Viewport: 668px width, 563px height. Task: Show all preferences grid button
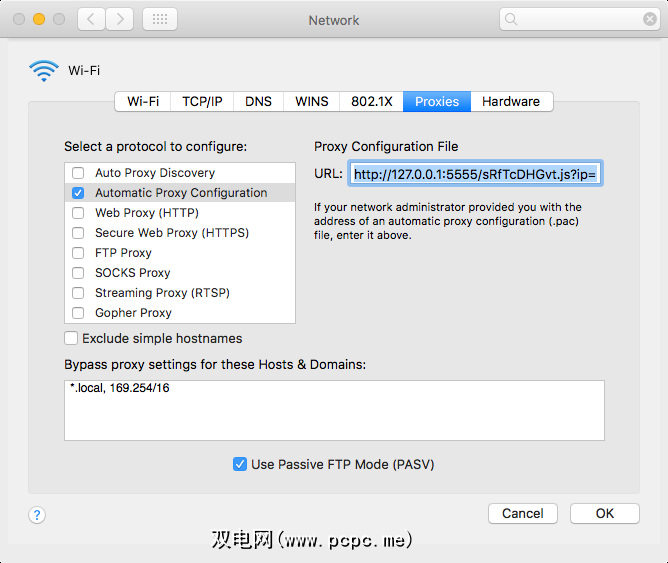pyautogui.click(x=160, y=19)
